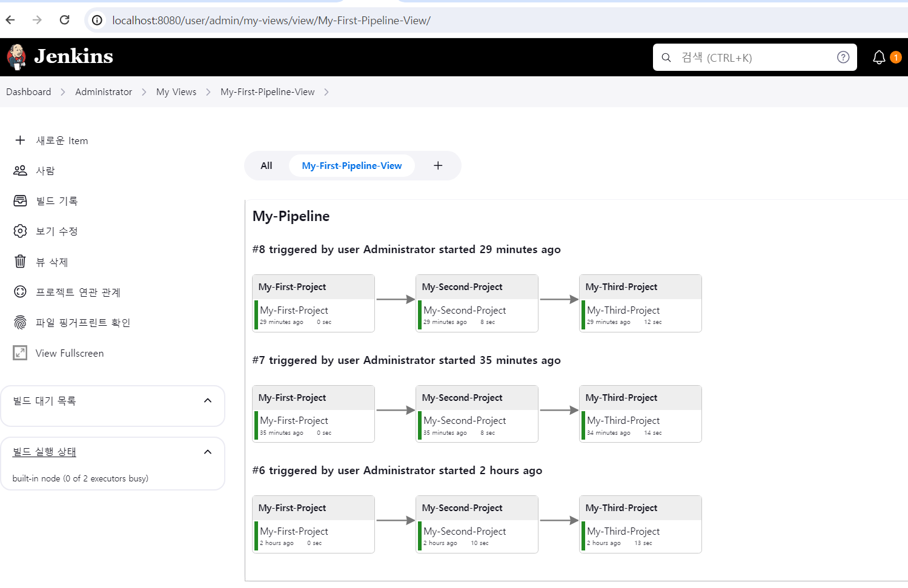The width and height of the screenshot is (908, 588).
Task: Open My Views from the breadcrumb
Action: [176, 91]
